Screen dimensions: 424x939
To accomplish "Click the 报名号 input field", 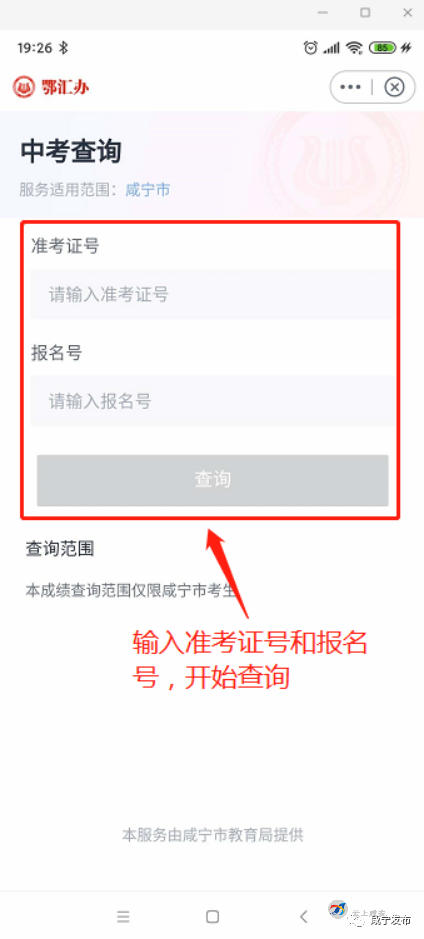I will tap(213, 401).
